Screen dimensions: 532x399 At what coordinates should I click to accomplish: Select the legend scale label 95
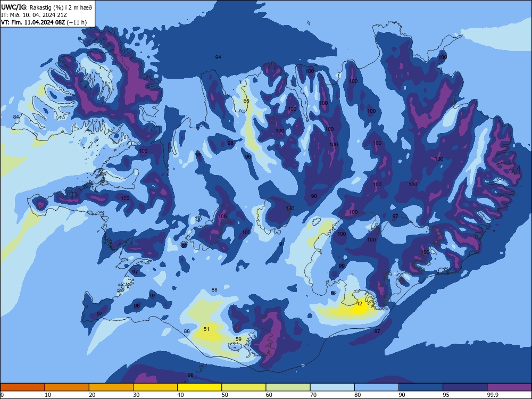pyautogui.click(x=446, y=395)
